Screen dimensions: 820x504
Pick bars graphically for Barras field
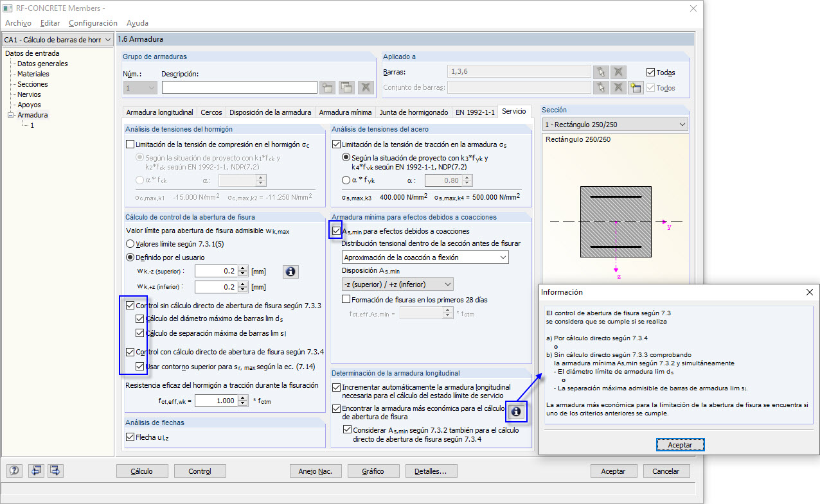[600, 72]
